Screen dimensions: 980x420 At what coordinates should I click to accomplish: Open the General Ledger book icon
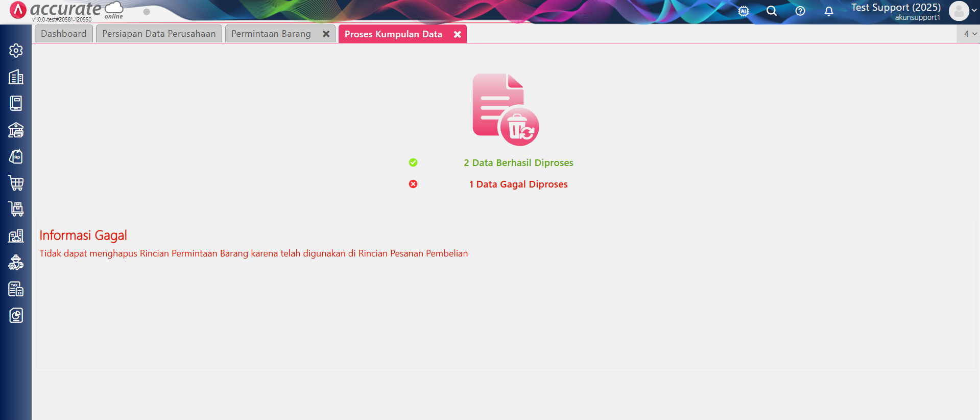pos(16,104)
